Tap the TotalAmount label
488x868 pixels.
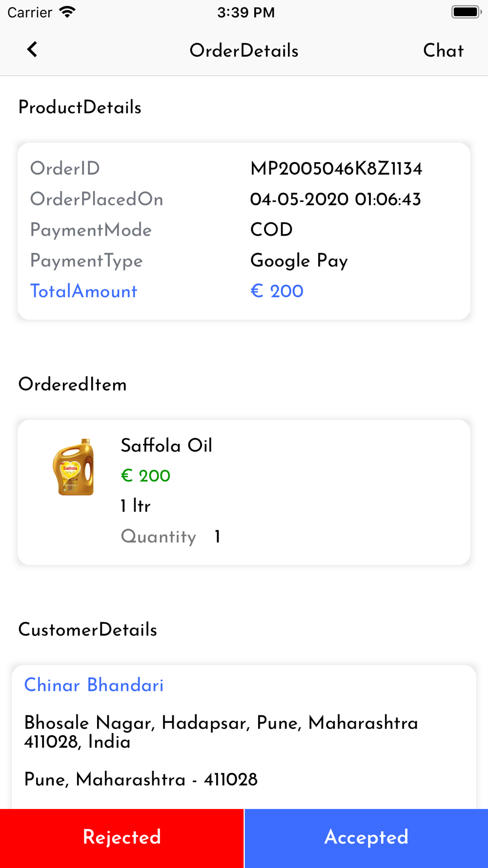tap(83, 291)
